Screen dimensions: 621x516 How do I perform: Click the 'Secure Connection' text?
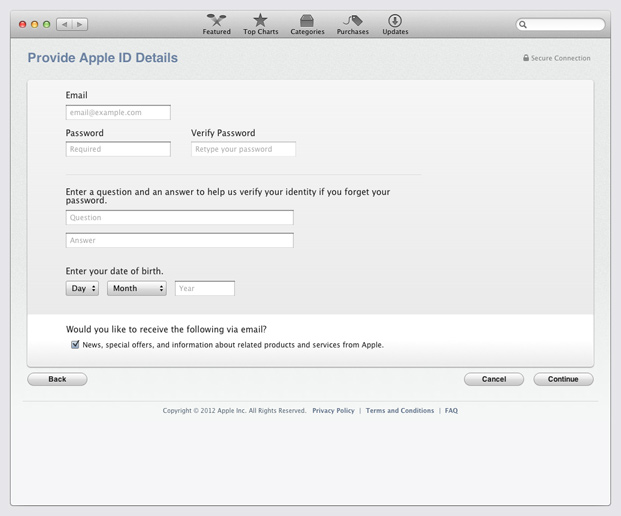tap(560, 58)
